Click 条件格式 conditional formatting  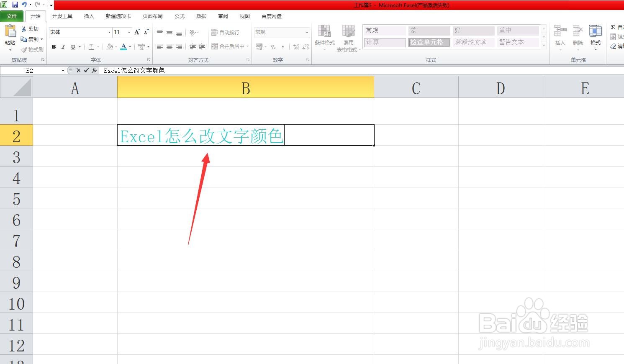click(x=324, y=38)
